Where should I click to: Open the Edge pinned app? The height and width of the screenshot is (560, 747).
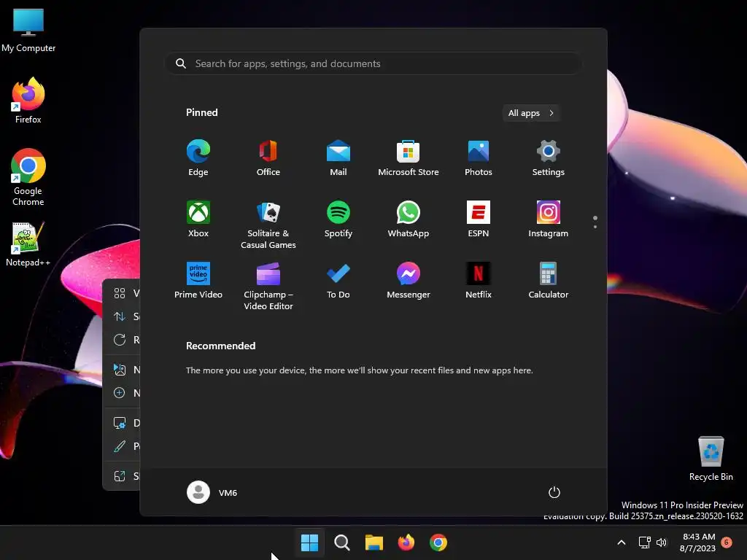tap(198, 158)
